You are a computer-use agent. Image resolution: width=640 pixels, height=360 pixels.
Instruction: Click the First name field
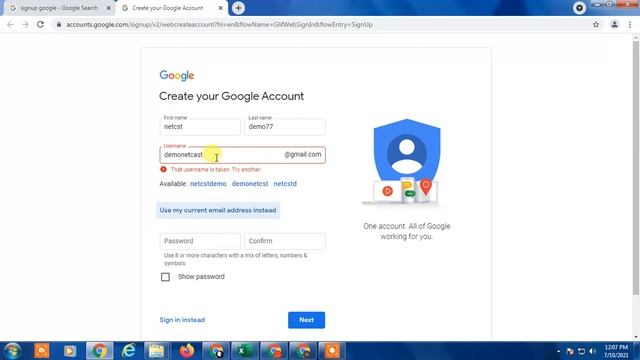tap(200, 127)
